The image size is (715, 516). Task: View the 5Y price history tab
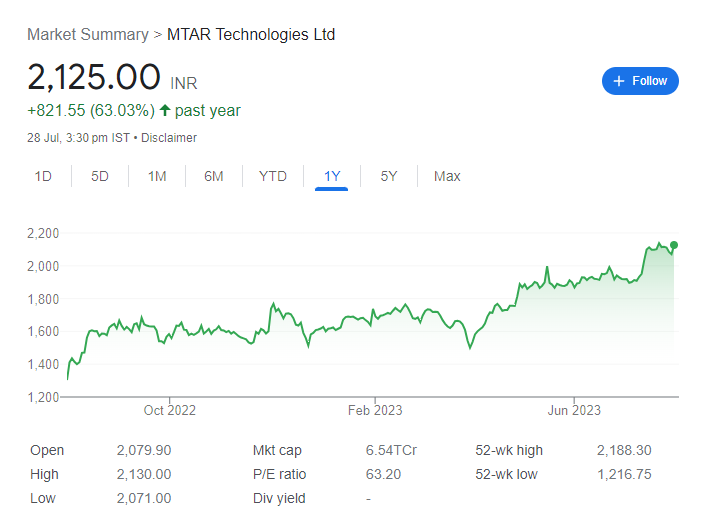click(x=389, y=176)
